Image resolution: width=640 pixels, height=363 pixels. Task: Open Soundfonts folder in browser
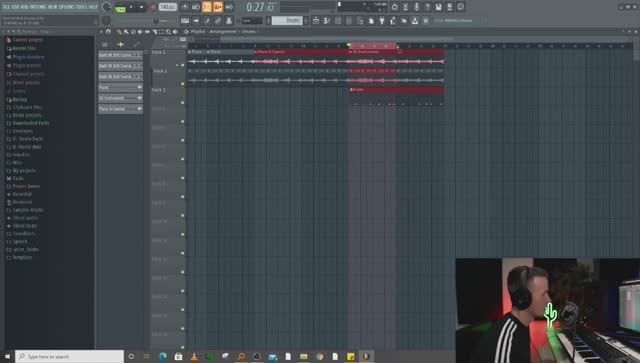click(21, 234)
